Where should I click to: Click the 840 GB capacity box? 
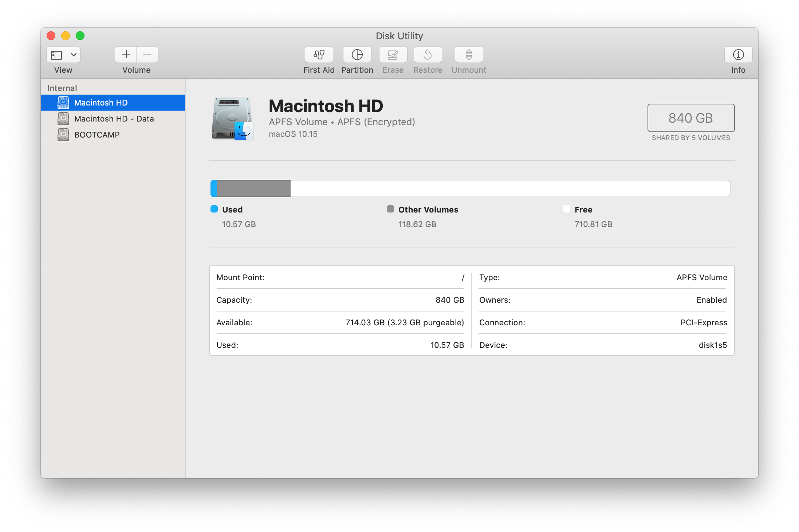(690, 118)
